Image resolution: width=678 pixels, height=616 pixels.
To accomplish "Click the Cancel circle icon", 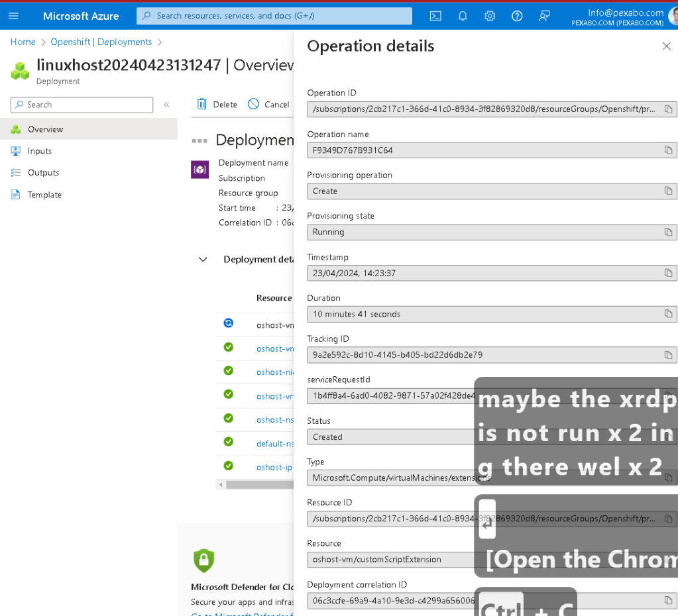I will (253, 104).
